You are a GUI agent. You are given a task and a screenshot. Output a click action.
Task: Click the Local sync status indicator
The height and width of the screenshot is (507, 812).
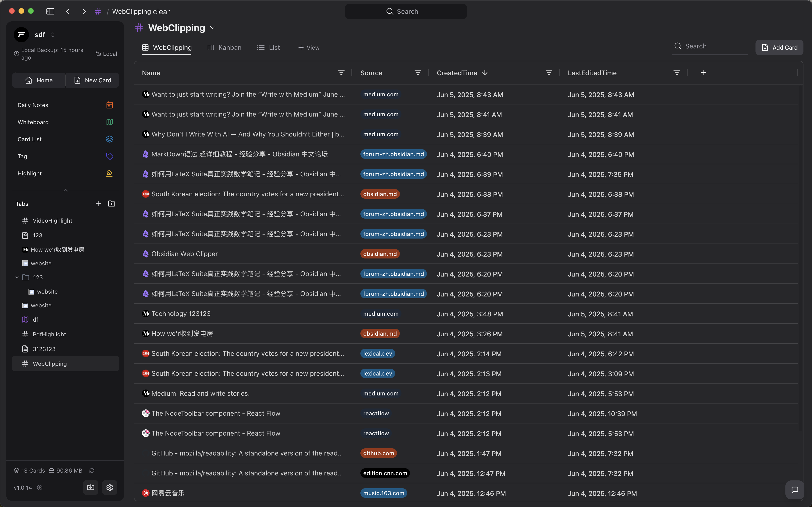point(106,54)
